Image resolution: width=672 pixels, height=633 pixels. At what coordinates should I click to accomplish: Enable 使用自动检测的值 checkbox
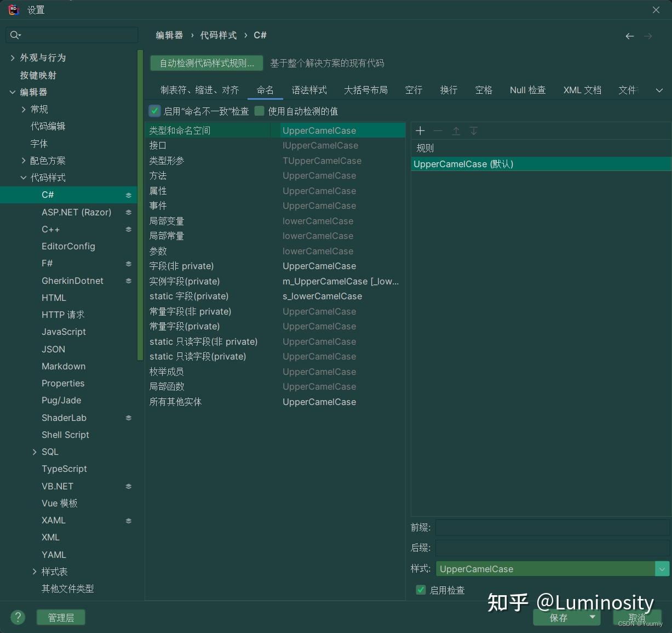pyautogui.click(x=259, y=111)
